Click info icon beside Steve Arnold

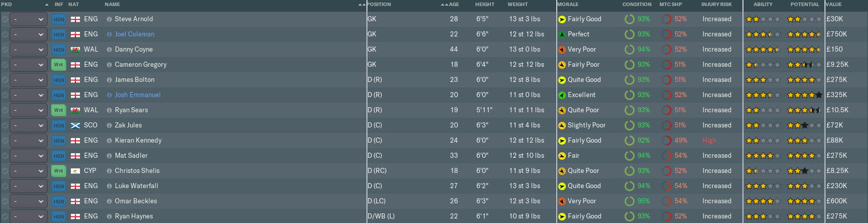(109, 19)
